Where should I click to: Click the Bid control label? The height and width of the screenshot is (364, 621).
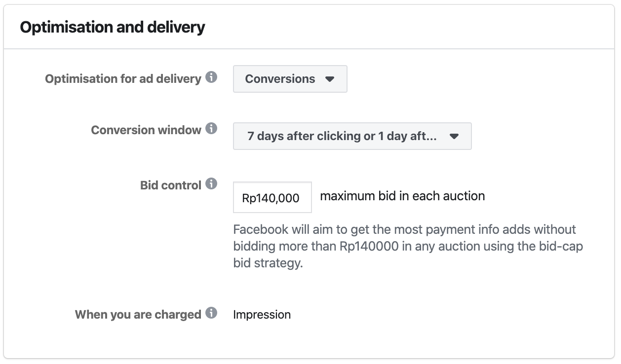pyautogui.click(x=171, y=185)
